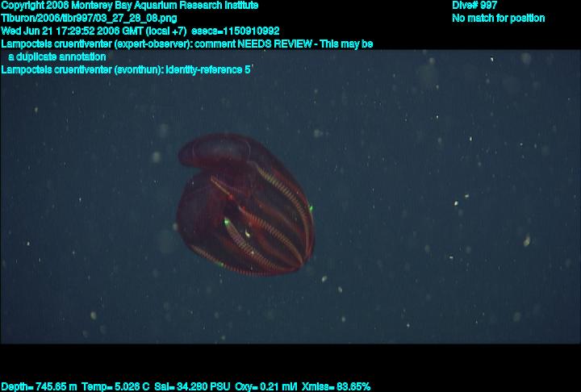Click the esecs=1150910992 value
This screenshot has height=392, width=581.
point(236,31)
